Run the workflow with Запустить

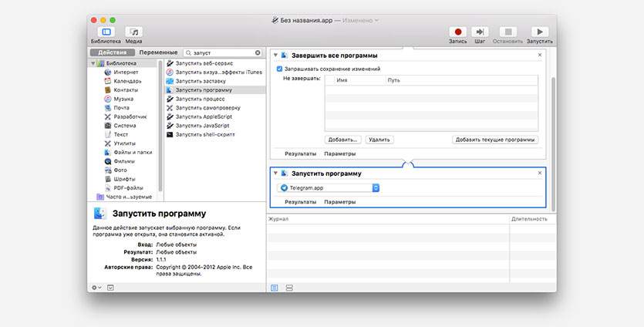click(539, 32)
